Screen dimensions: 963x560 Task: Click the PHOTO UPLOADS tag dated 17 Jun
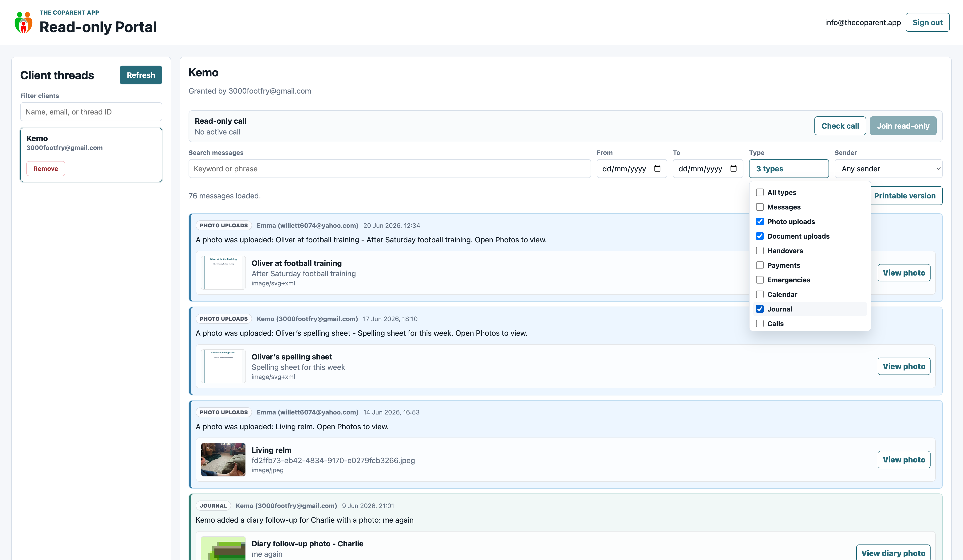pyautogui.click(x=224, y=319)
